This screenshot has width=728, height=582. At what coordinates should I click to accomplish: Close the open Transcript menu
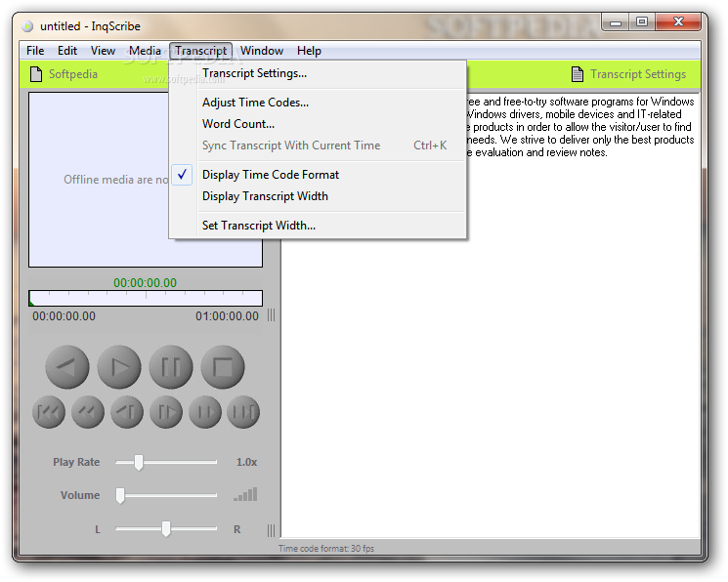point(201,51)
